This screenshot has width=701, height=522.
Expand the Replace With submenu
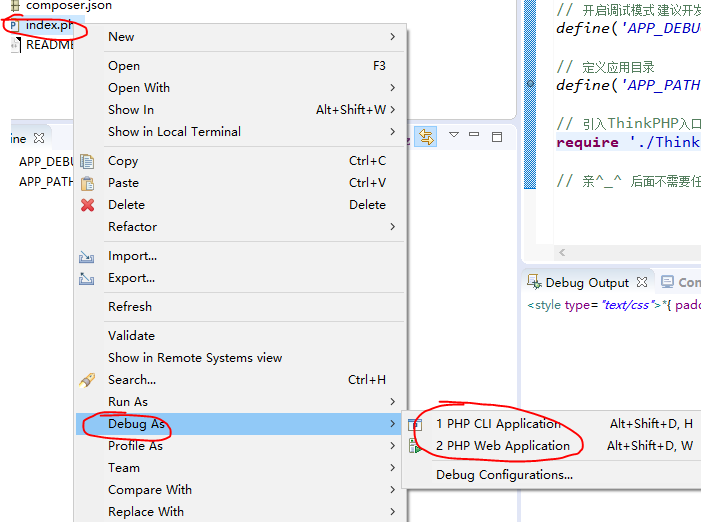point(393,511)
